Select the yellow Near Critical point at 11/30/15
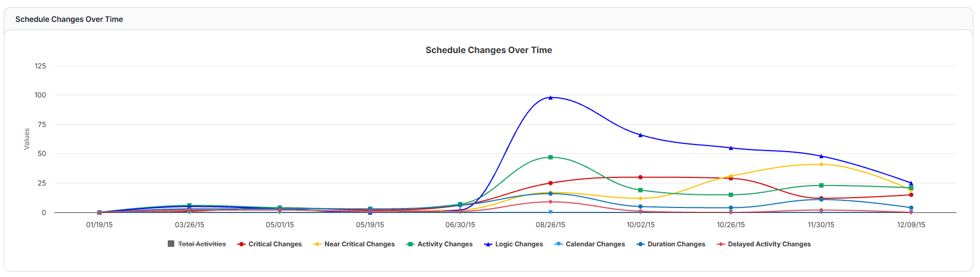 click(821, 164)
